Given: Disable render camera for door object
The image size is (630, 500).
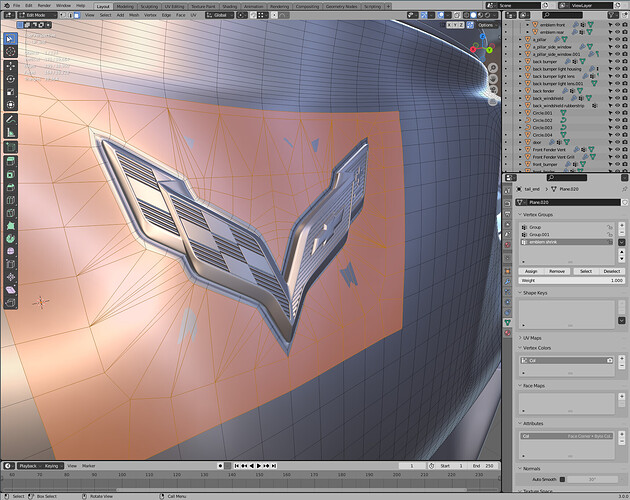Looking at the screenshot, I should (x=625, y=142).
